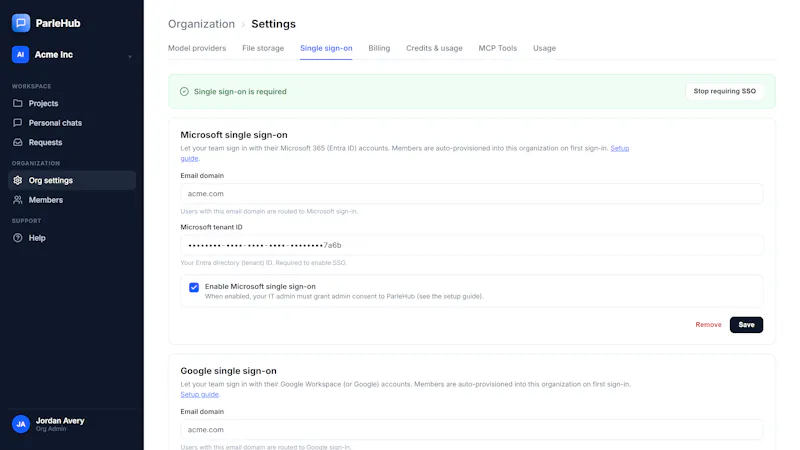Switch to the File storage tab
This screenshot has width=800, height=450.
pos(263,48)
